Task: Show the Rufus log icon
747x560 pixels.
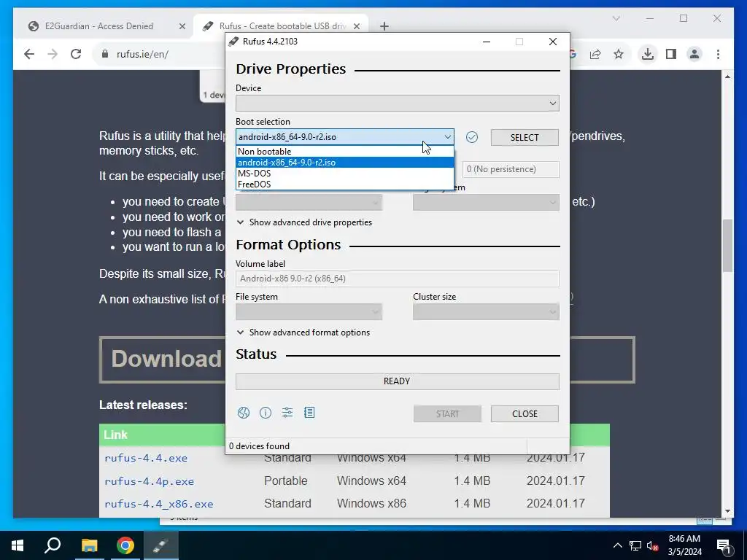Action: coord(309,413)
